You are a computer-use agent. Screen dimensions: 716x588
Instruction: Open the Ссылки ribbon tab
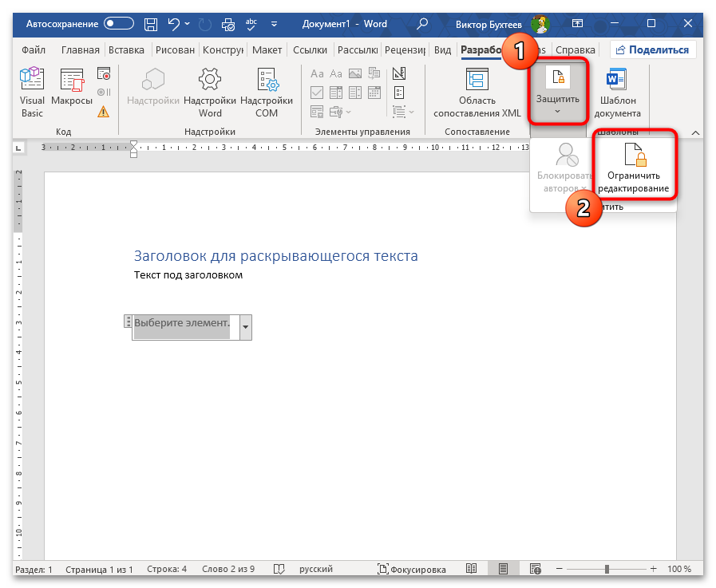[310, 49]
